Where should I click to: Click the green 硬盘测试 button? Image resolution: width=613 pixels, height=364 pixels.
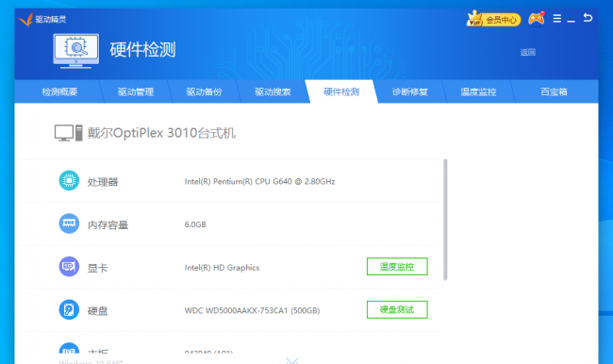[397, 309]
